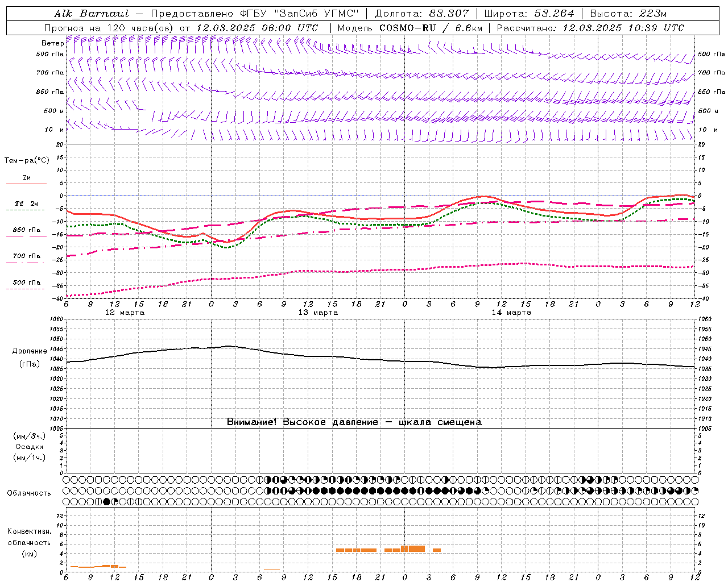728x582 pixels.
Task: Click the 14 марта date label
Action: [511, 313]
